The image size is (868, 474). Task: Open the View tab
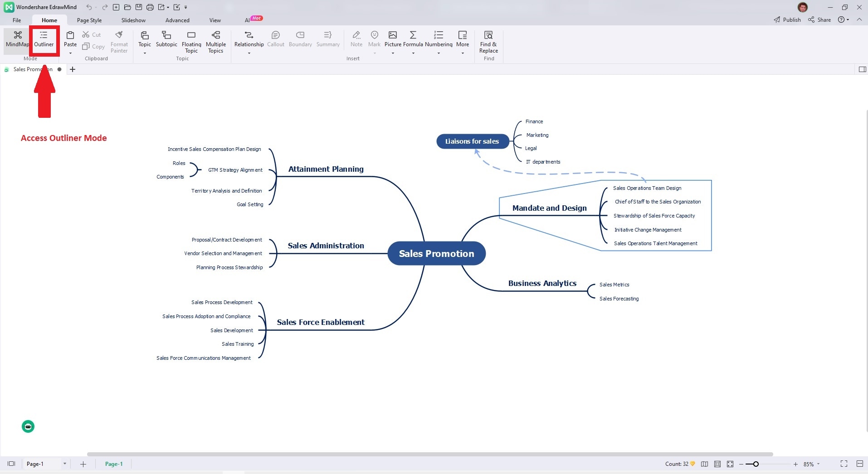[215, 20]
